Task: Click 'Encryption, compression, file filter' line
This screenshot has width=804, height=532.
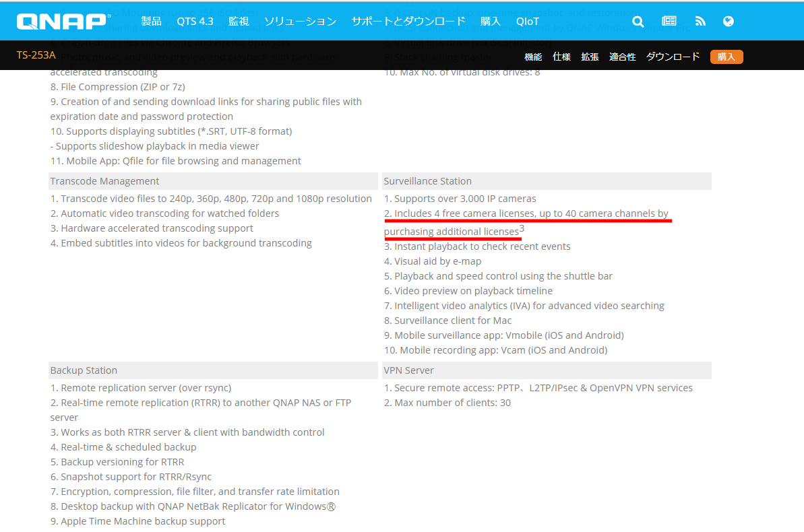Action: point(195,492)
